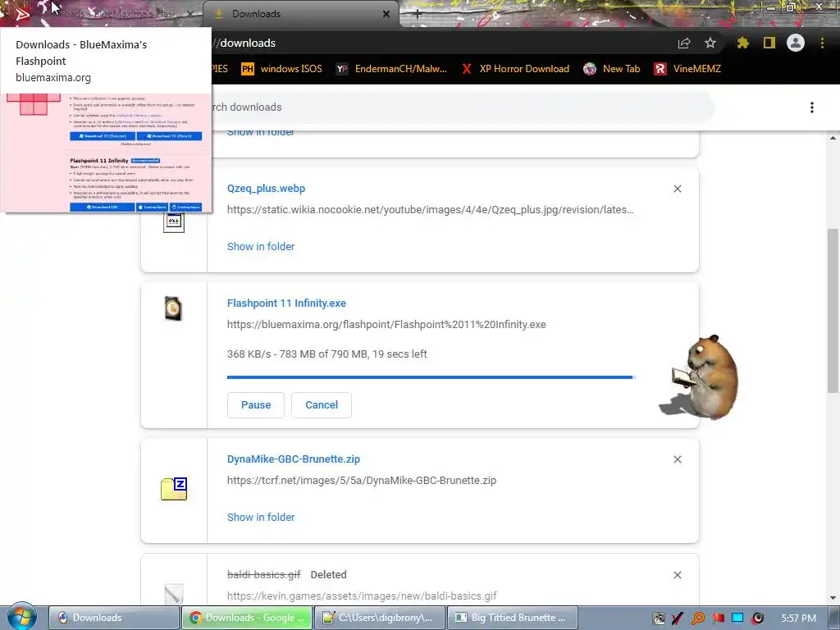The image size is (840, 630).
Task: Click the scrollbar down arrow
Action: 833,598
